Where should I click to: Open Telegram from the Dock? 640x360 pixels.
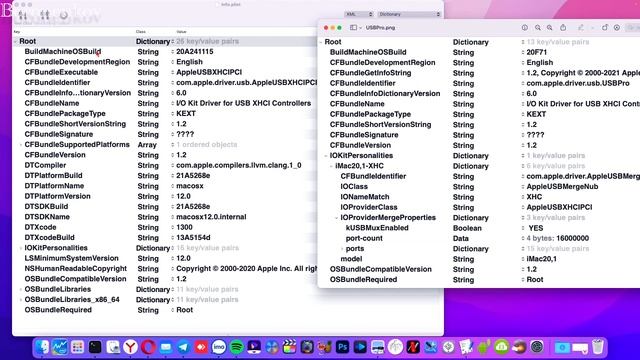click(183, 347)
